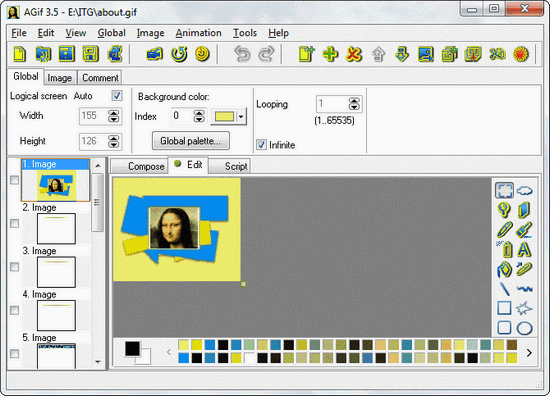Click the Save As floppy icon
The image size is (550, 396).
click(x=90, y=54)
